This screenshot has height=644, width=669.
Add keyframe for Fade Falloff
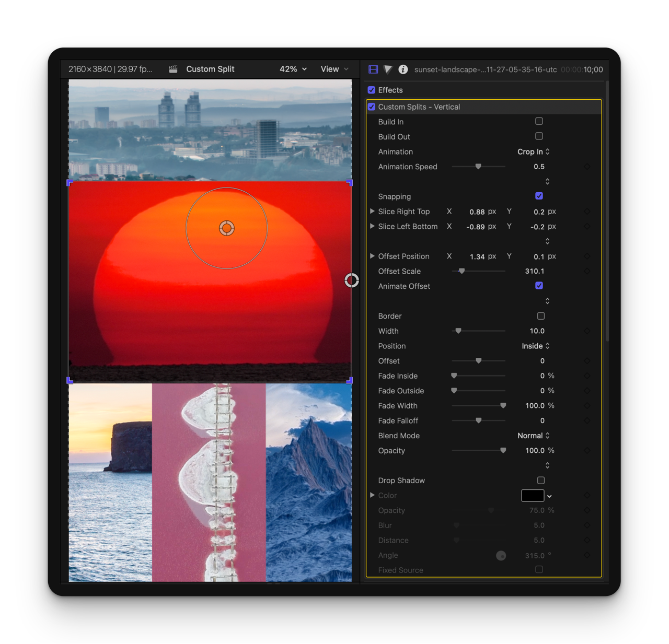pyautogui.click(x=587, y=420)
